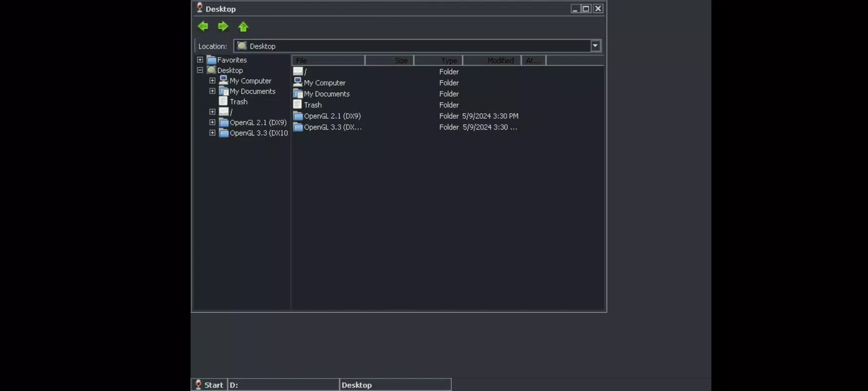Select OpenGL 2.1 (DX9) name in file list

[332, 116]
